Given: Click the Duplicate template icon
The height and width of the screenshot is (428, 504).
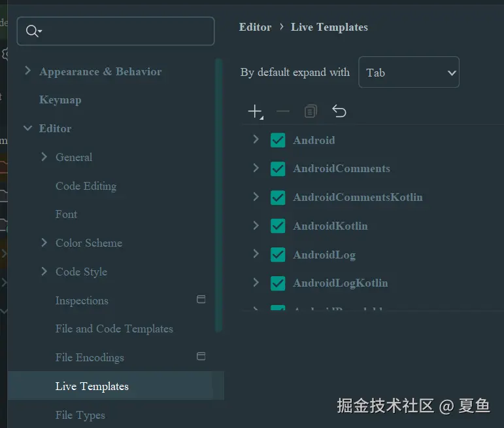Looking at the screenshot, I should coord(311,112).
